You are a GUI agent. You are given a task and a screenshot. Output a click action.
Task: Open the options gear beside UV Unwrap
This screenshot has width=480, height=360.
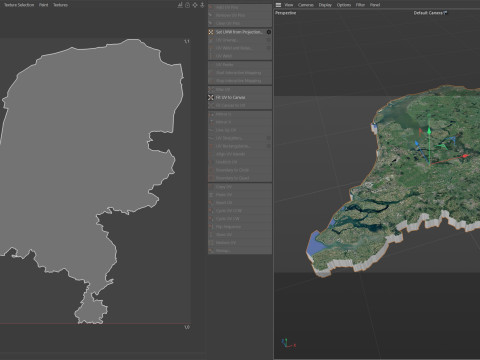pyautogui.click(x=269, y=40)
